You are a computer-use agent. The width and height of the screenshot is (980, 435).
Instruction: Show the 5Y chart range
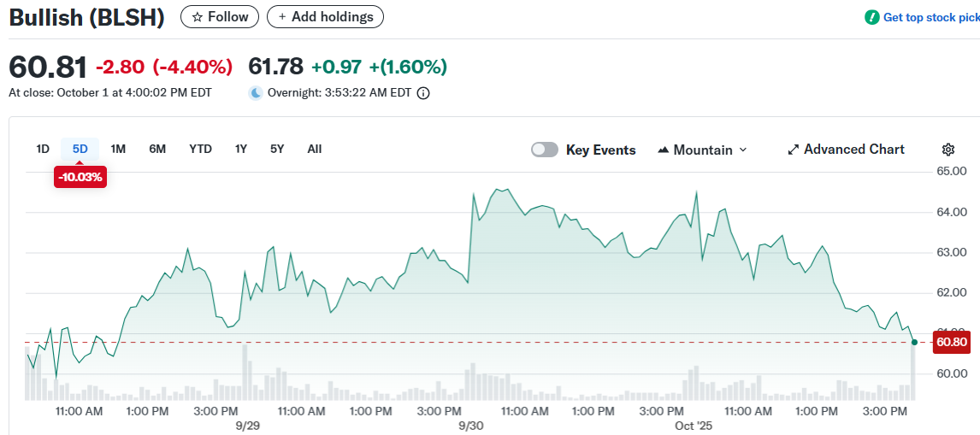tap(277, 149)
